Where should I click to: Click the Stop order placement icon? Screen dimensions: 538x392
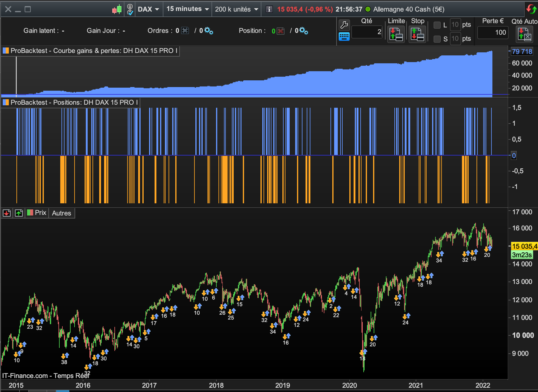tap(417, 34)
